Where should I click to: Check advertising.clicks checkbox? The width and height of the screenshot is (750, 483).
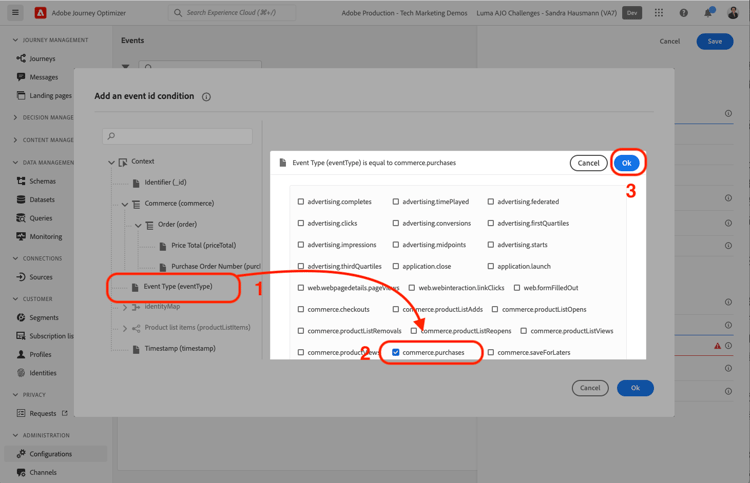point(301,223)
